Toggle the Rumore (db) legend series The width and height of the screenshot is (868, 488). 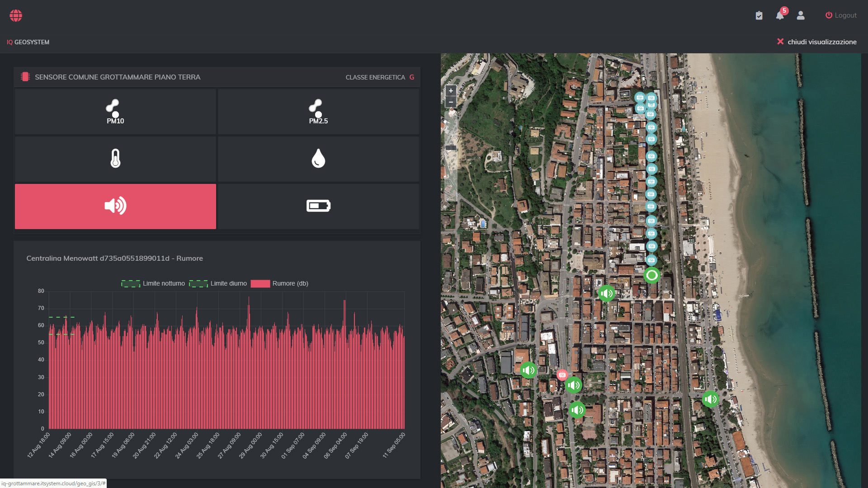pos(279,283)
